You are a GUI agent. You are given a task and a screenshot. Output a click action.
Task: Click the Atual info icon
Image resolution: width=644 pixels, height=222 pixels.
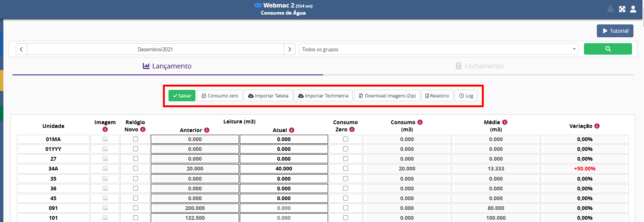[x=291, y=130]
